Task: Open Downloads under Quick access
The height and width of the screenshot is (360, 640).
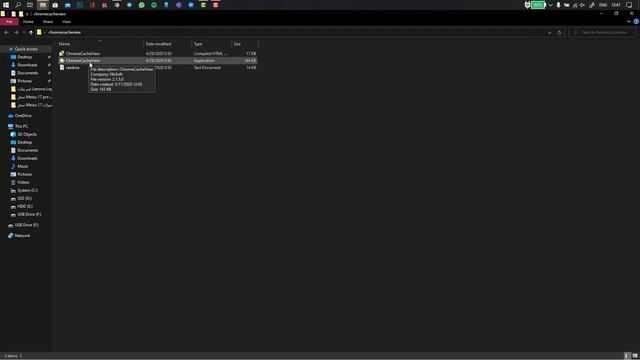Action: click(x=27, y=65)
